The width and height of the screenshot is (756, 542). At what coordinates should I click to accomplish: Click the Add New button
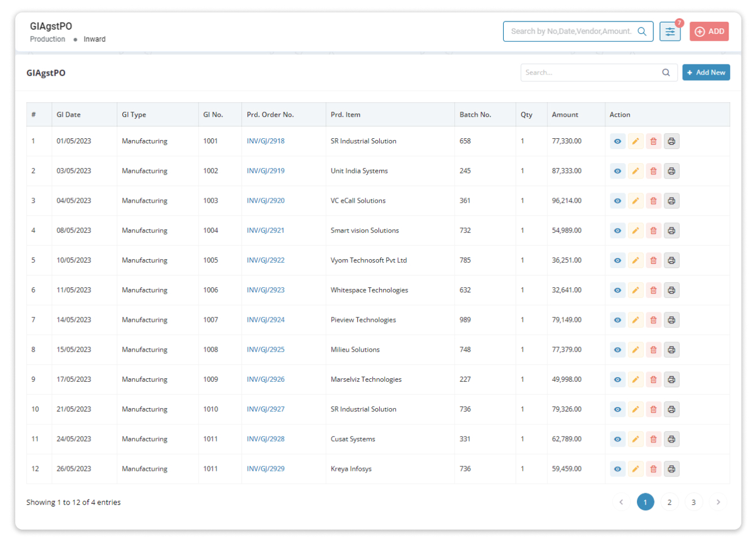coord(706,72)
